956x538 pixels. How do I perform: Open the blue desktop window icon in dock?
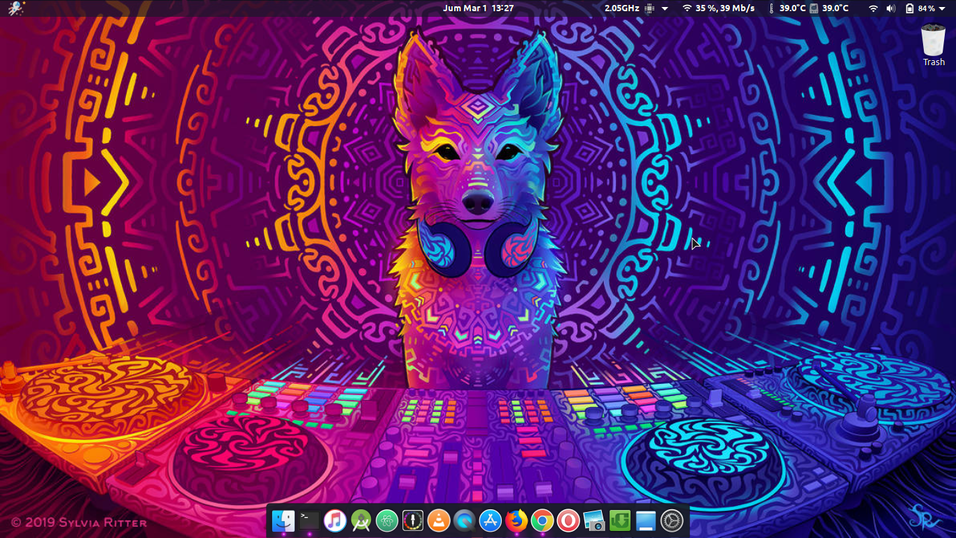(646, 521)
